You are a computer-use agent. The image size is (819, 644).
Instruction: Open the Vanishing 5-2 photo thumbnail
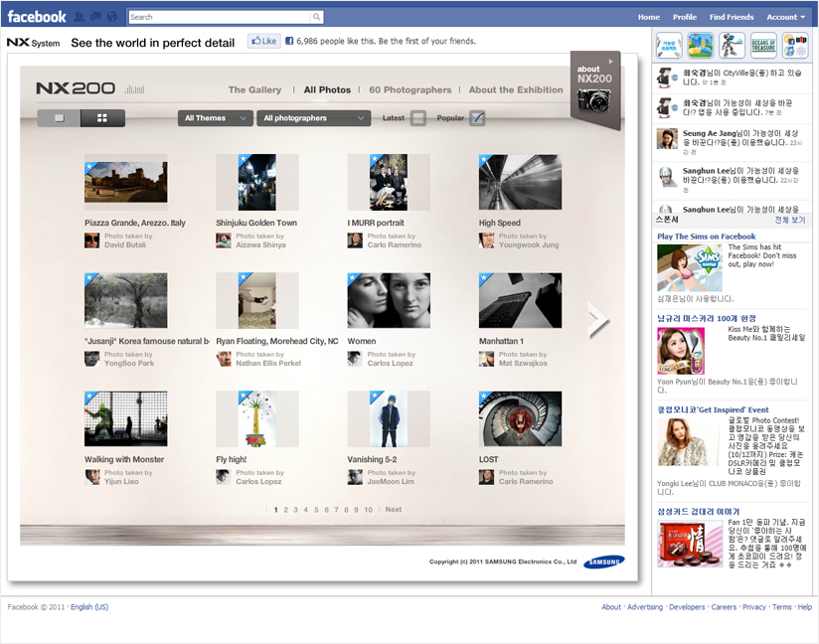point(389,418)
